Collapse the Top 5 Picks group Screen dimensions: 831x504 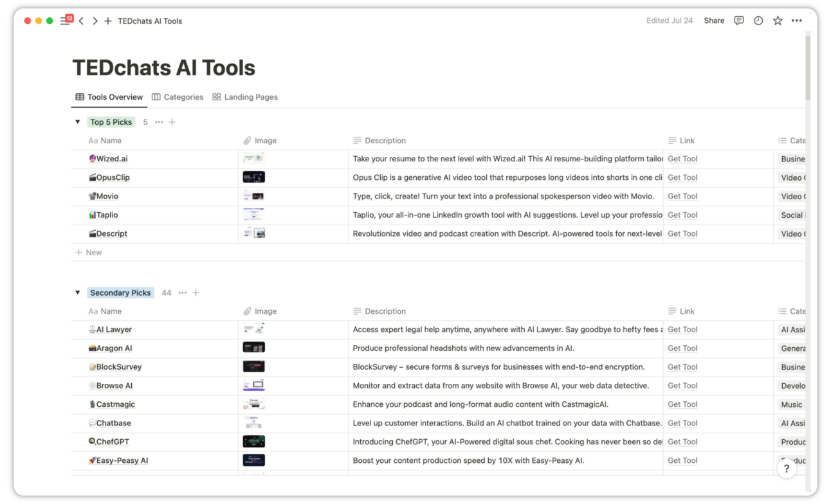[78, 122]
